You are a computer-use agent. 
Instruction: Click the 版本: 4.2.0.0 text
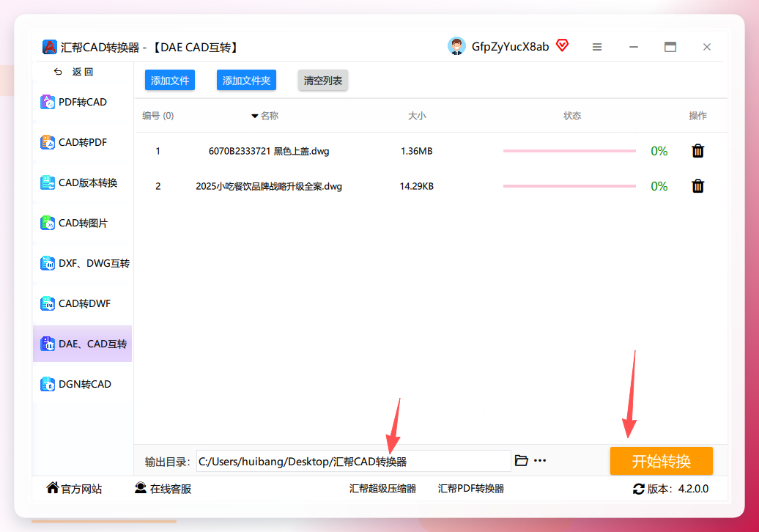pyautogui.click(x=678, y=489)
